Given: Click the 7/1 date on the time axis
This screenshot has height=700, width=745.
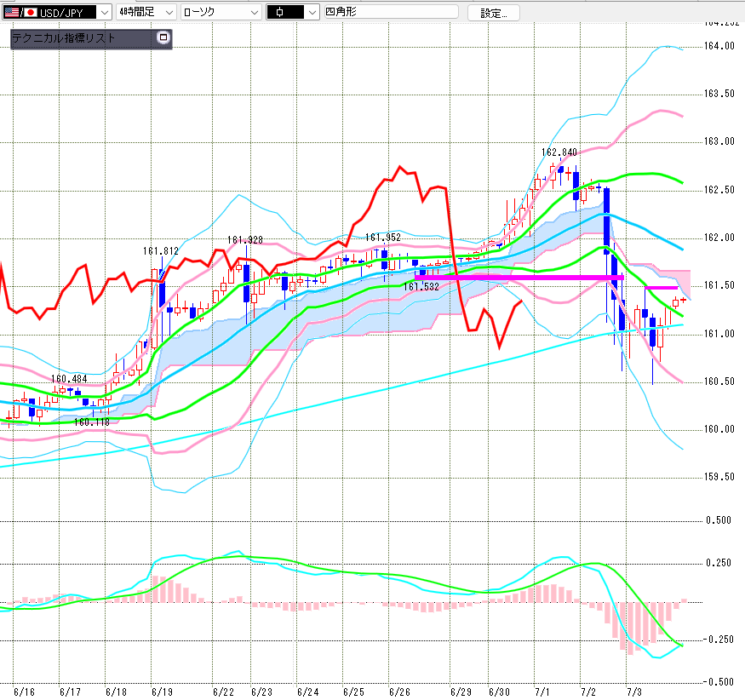Looking at the screenshot, I should (542, 692).
